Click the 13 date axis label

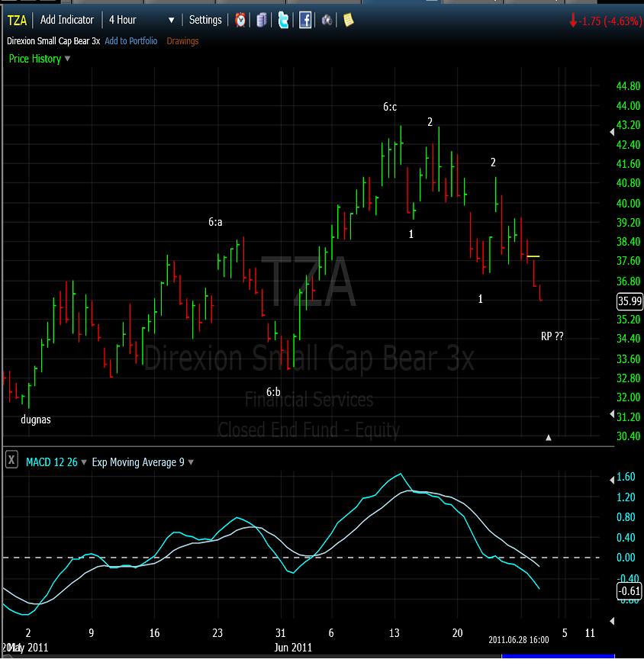(x=394, y=632)
